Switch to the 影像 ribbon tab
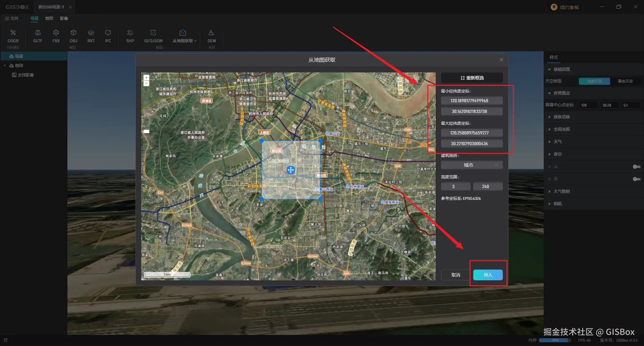This screenshot has height=346, width=644. (x=64, y=18)
